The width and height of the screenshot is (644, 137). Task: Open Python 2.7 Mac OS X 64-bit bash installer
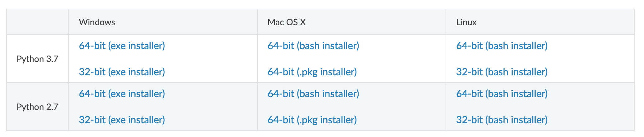(313, 94)
